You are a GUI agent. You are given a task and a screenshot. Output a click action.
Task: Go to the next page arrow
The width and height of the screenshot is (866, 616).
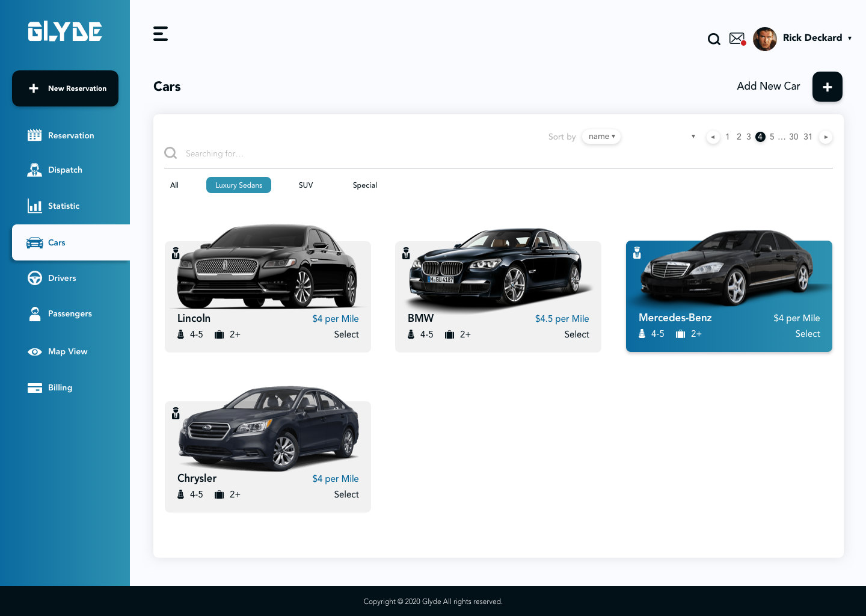click(826, 137)
